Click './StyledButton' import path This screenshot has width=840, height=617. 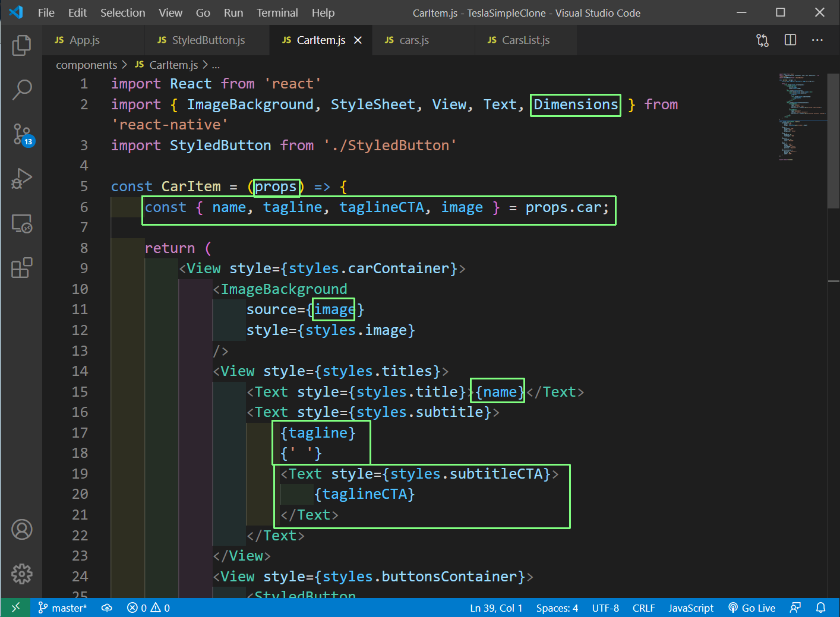390,145
